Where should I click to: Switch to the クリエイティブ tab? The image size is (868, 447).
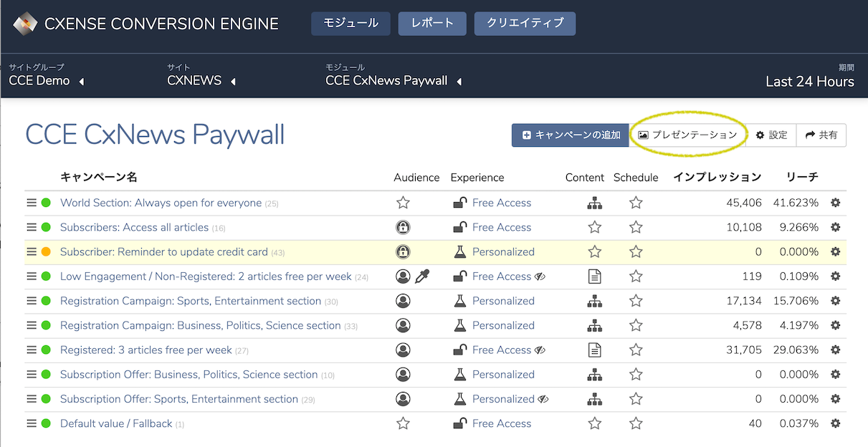[525, 23]
